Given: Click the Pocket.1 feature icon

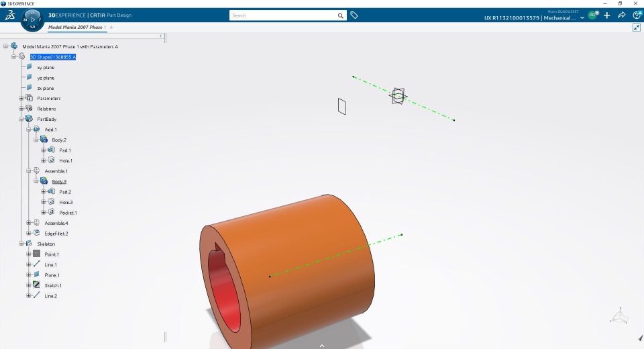Looking at the screenshot, I should tap(52, 212).
